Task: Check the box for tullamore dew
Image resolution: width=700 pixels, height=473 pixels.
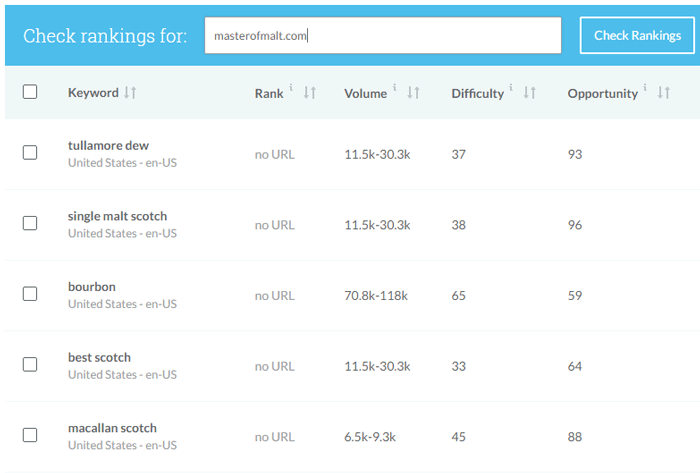Action: 30,153
